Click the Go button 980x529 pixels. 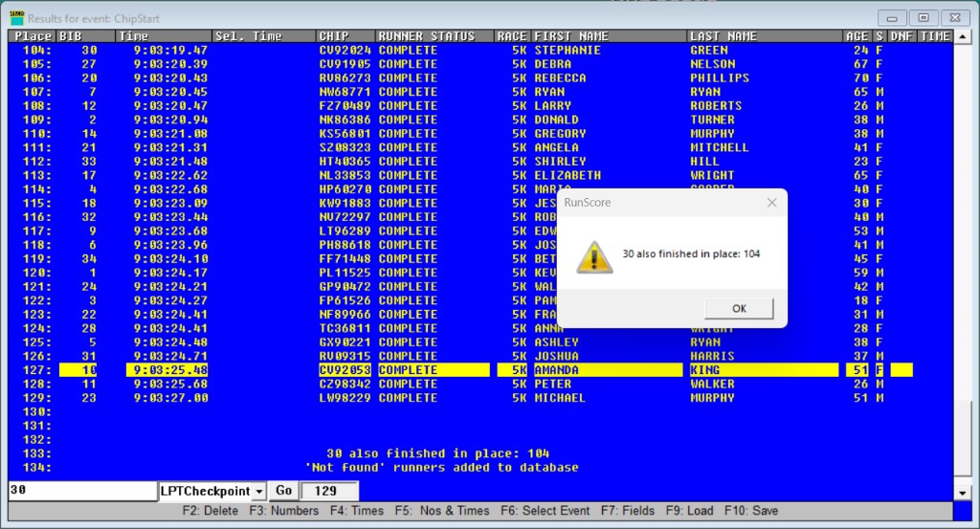pos(283,491)
